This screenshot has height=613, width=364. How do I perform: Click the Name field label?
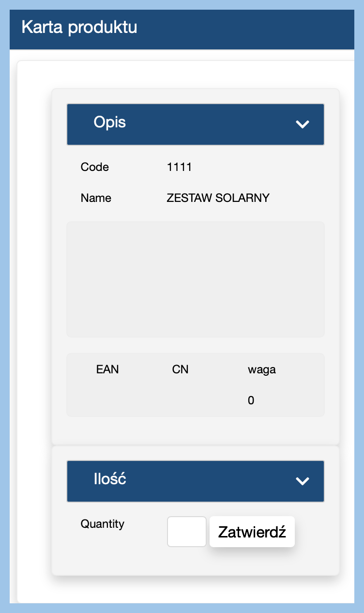(96, 198)
